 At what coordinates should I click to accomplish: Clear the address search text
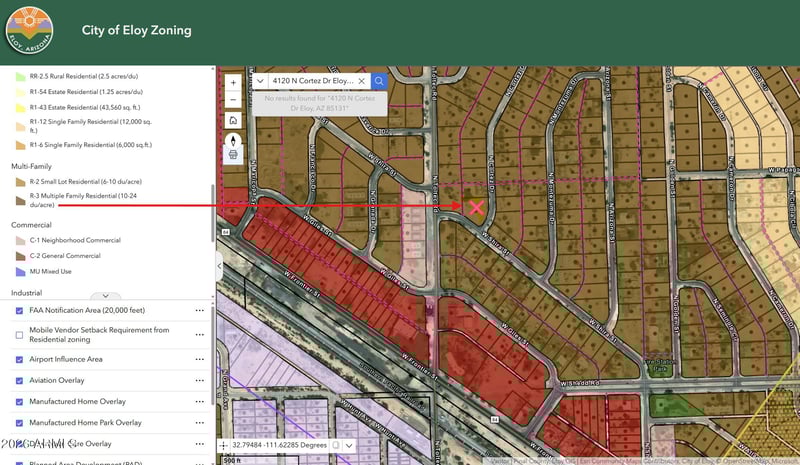pos(362,81)
